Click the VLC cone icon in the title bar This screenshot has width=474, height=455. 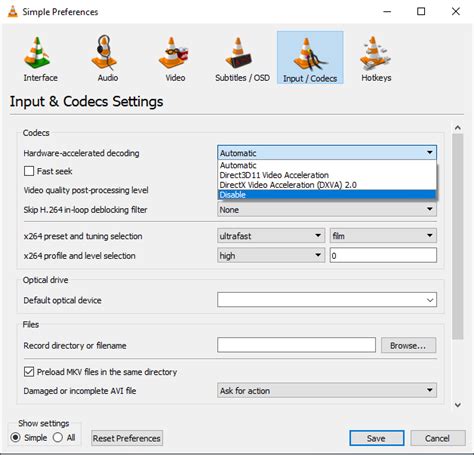coord(12,12)
